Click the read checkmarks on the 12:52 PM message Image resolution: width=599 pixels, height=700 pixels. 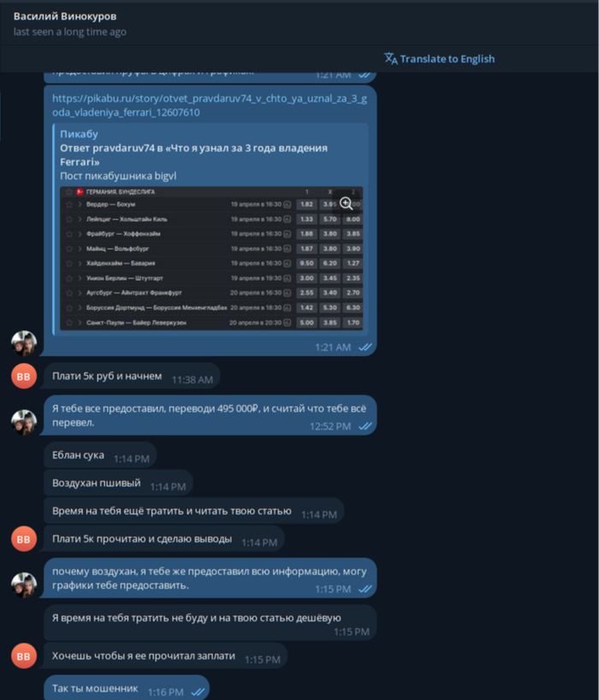tap(365, 426)
